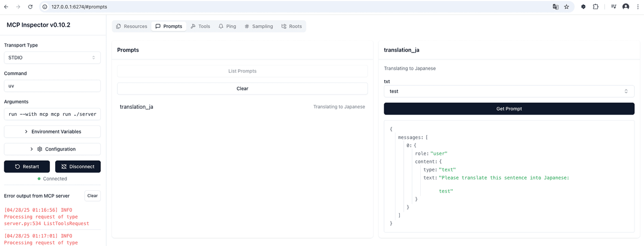This screenshot has width=644, height=246.
Task: Clear the prompts list
Action: click(243, 88)
